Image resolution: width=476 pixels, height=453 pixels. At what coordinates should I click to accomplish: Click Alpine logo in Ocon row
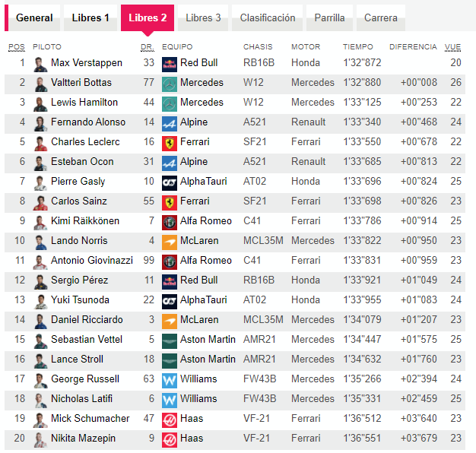[170, 163]
